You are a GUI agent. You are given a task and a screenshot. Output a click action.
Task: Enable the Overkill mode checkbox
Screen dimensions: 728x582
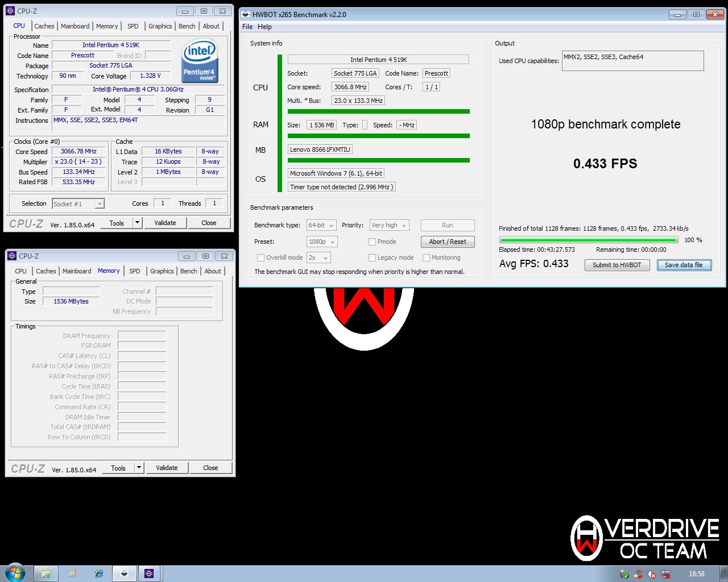(x=260, y=257)
